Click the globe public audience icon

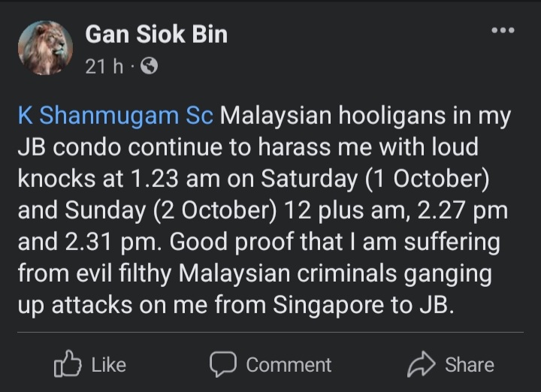point(149,66)
